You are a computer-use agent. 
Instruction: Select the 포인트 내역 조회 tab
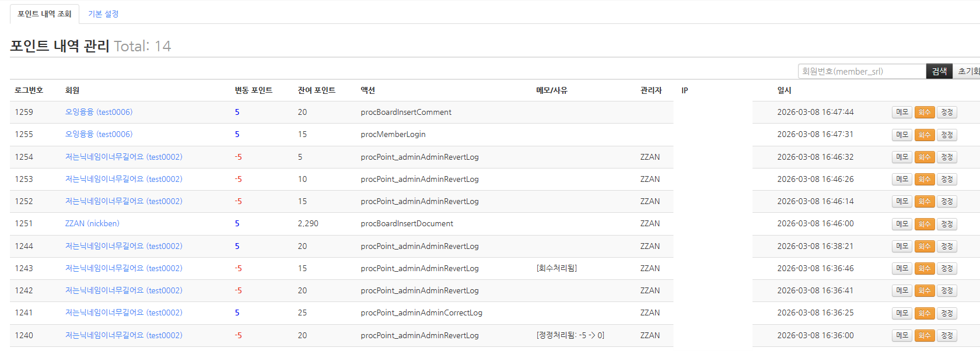(x=44, y=14)
